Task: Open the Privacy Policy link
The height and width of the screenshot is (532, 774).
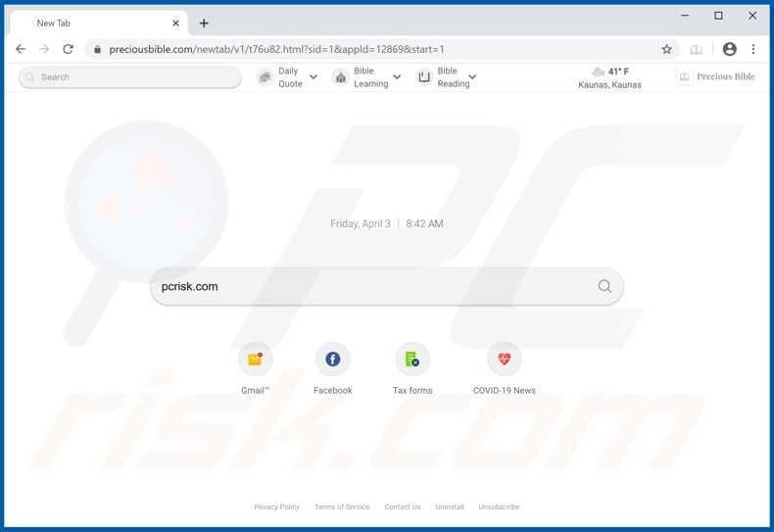Action: 277,507
